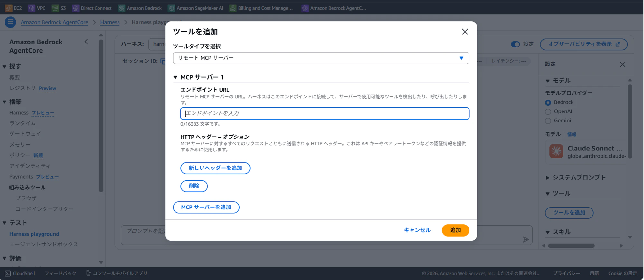Select Bedrock as model provider
The image size is (644, 280).
click(x=548, y=102)
